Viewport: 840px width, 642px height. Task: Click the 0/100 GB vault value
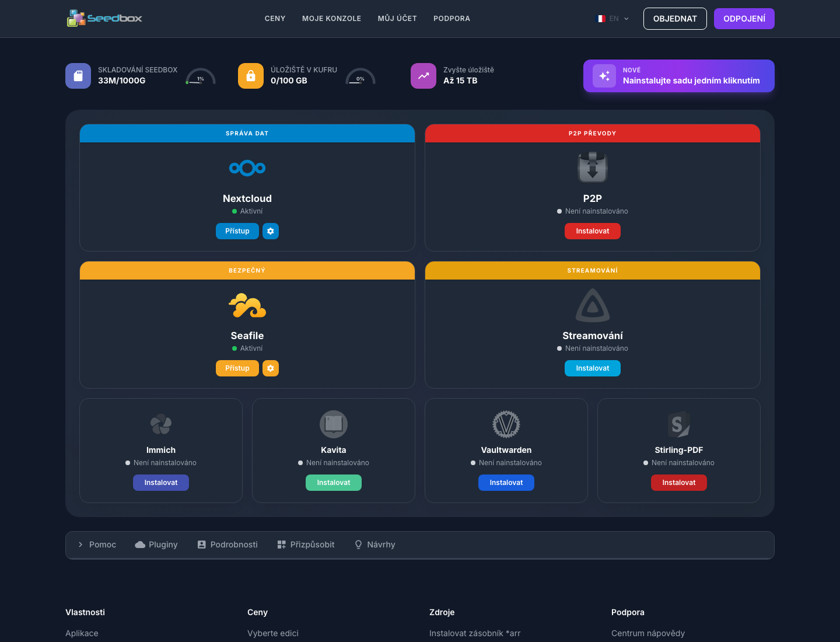[289, 81]
